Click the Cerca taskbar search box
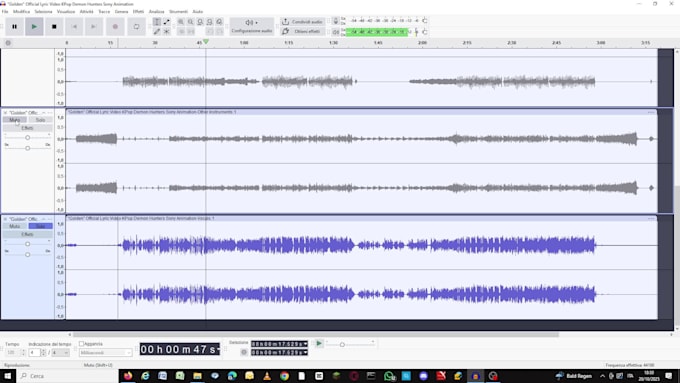680x383 pixels. pyautogui.click(x=67, y=376)
